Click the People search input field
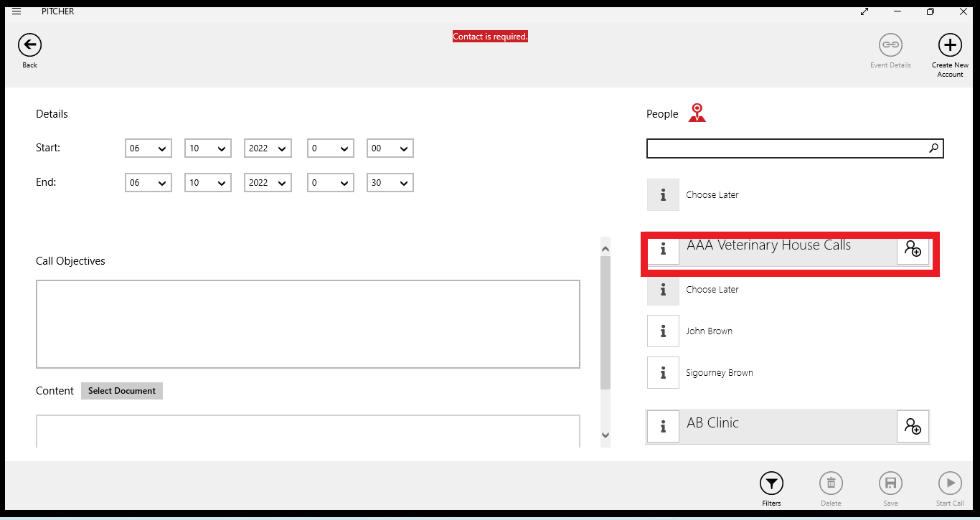Viewport: 980px width, 520px height. pyautogui.click(x=786, y=148)
